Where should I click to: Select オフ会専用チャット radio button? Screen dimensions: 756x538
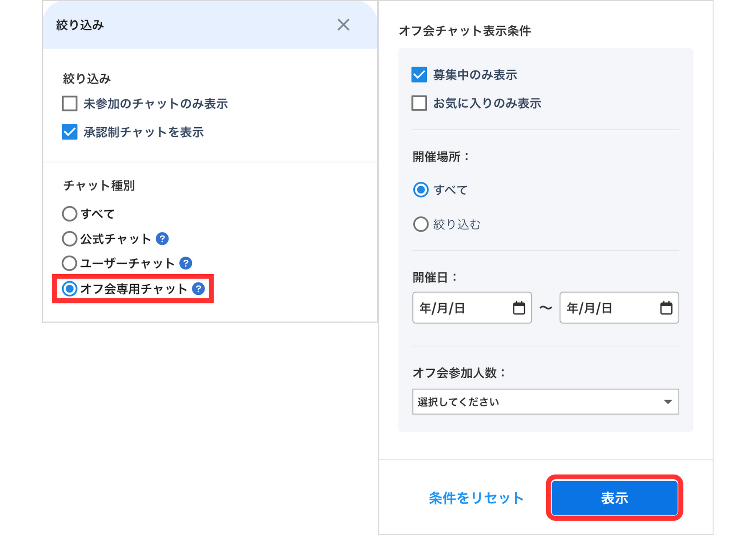click(70, 289)
